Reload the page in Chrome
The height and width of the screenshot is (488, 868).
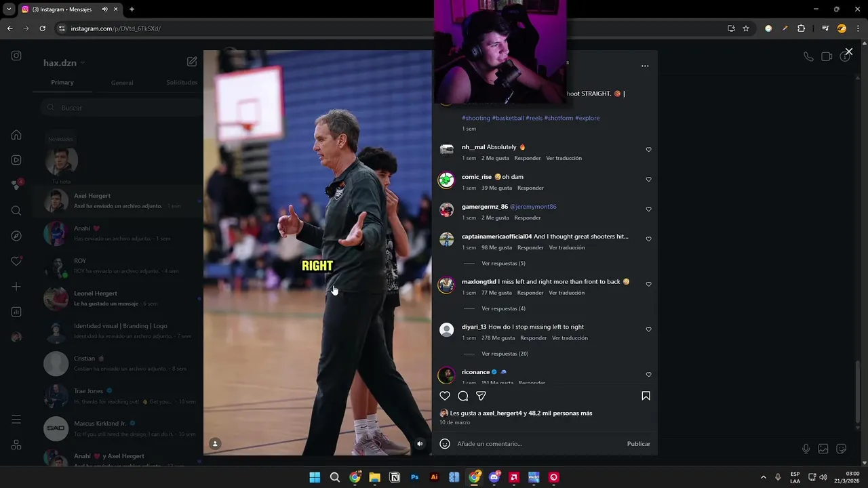pyautogui.click(x=42, y=28)
